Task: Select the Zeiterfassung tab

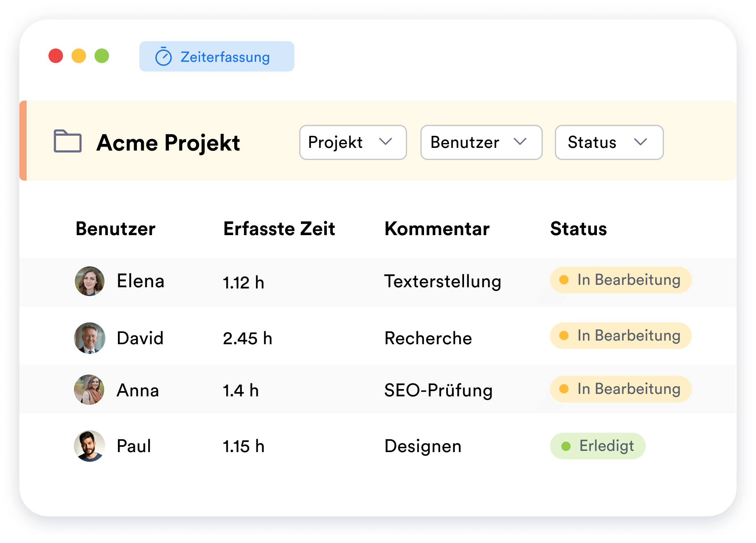Action: pyautogui.click(x=217, y=57)
